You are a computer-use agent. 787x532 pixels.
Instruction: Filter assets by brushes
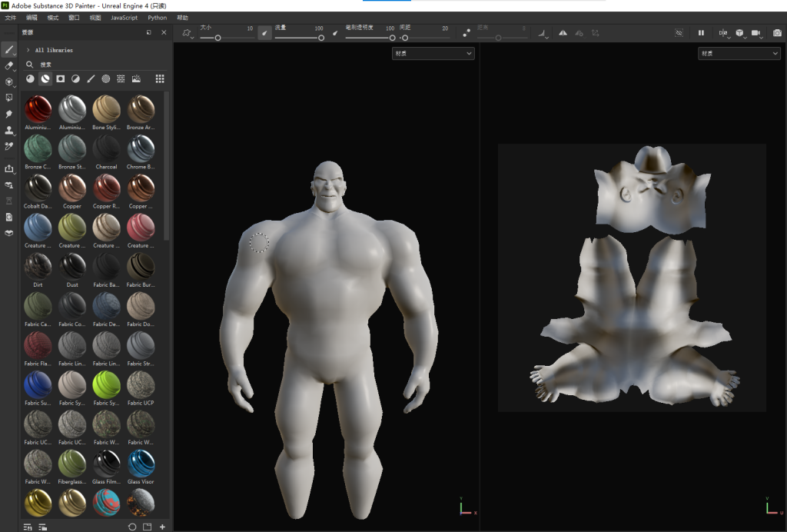click(x=91, y=78)
